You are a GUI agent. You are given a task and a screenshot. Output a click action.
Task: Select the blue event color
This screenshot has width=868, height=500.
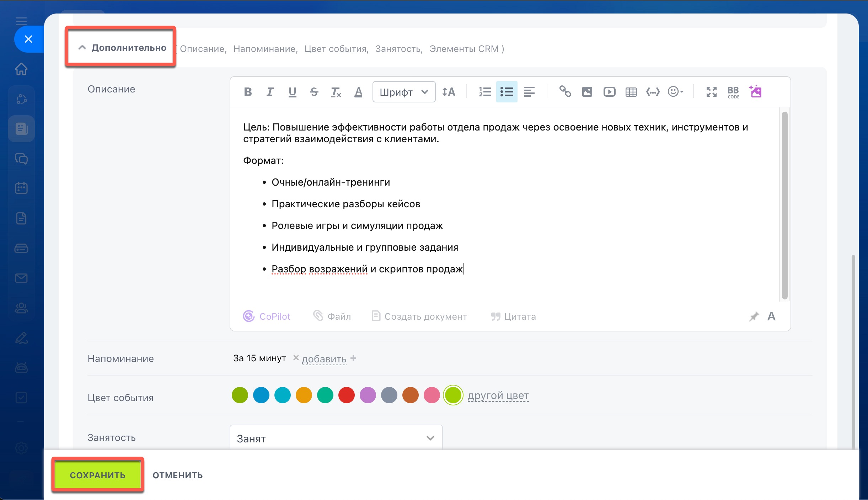pyautogui.click(x=261, y=395)
